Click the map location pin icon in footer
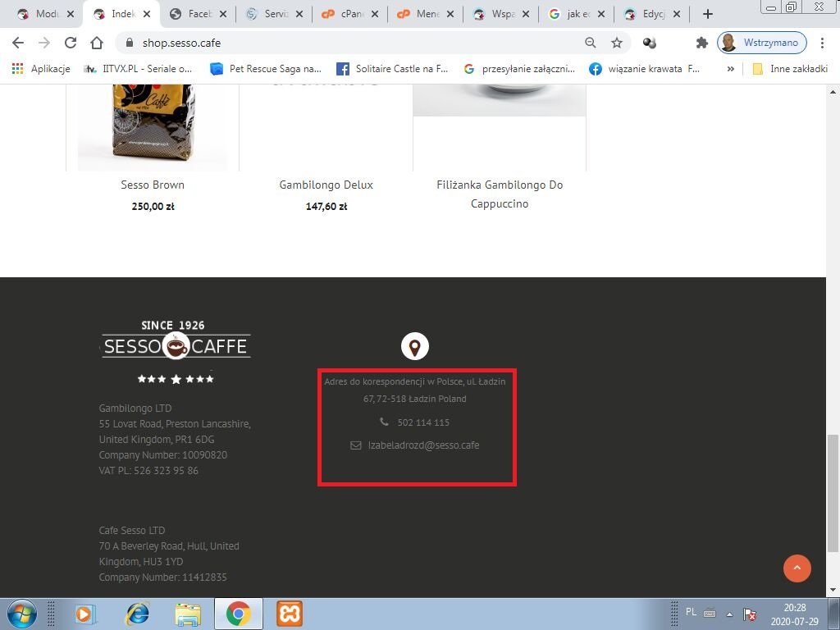This screenshot has height=630, width=840. tap(414, 346)
